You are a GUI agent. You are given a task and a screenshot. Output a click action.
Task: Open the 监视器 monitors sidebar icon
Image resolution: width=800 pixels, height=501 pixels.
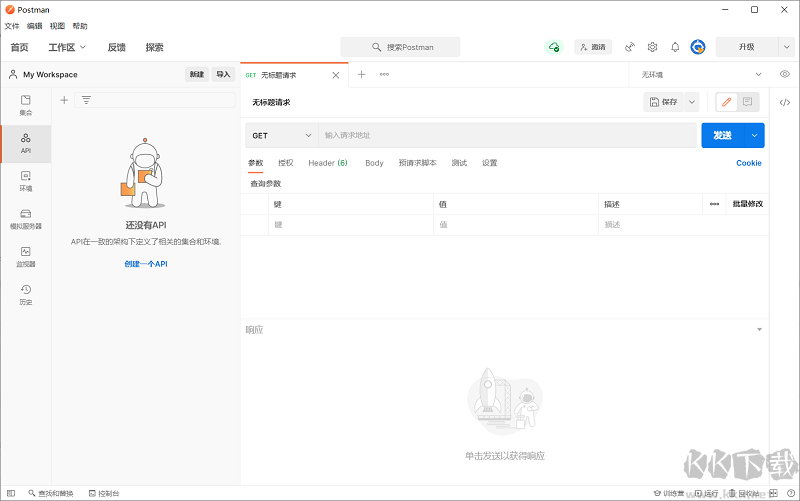point(26,257)
